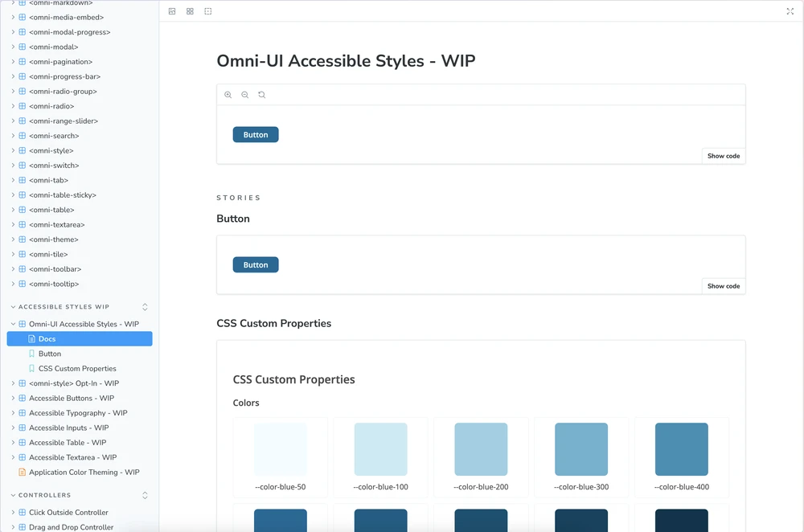This screenshot has height=532, width=804.
Task: Click the omni-table component grid icon
Action: [22, 210]
